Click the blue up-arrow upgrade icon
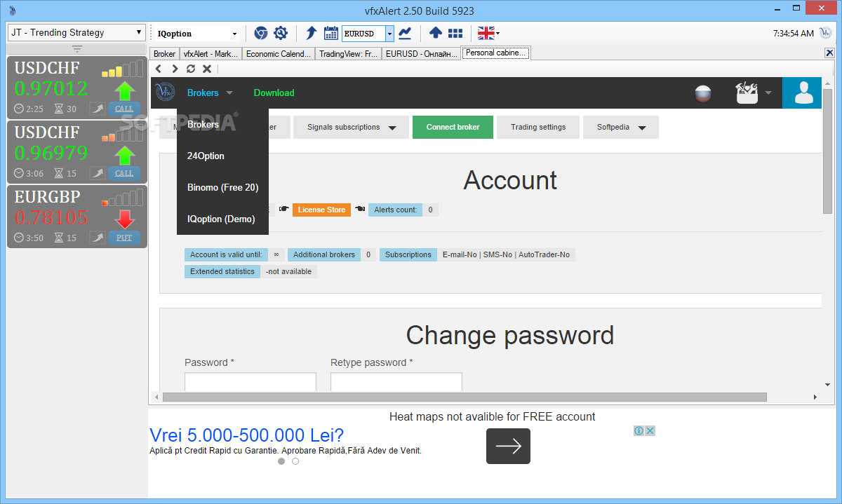Image resolution: width=842 pixels, height=504 pixels. [435, 33]
